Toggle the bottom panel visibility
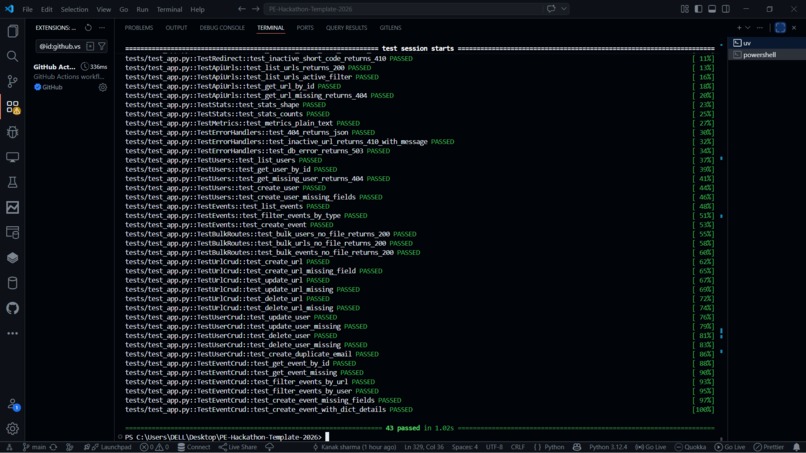Screen dimensions: 806x453 712,9
